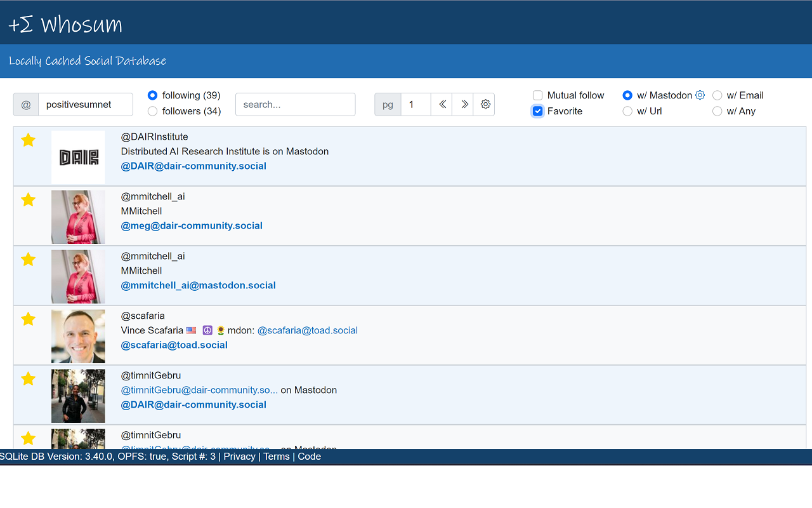This screenshot has width=812, height=508.
Task: Toggle favorite star for @scafaria
Action: (x=28, y=319)
